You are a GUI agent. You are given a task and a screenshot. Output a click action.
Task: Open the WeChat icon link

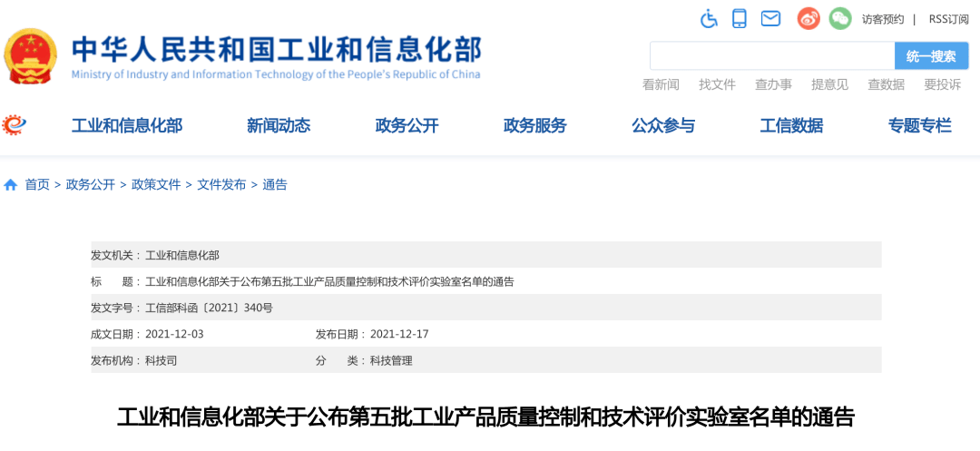840,18
